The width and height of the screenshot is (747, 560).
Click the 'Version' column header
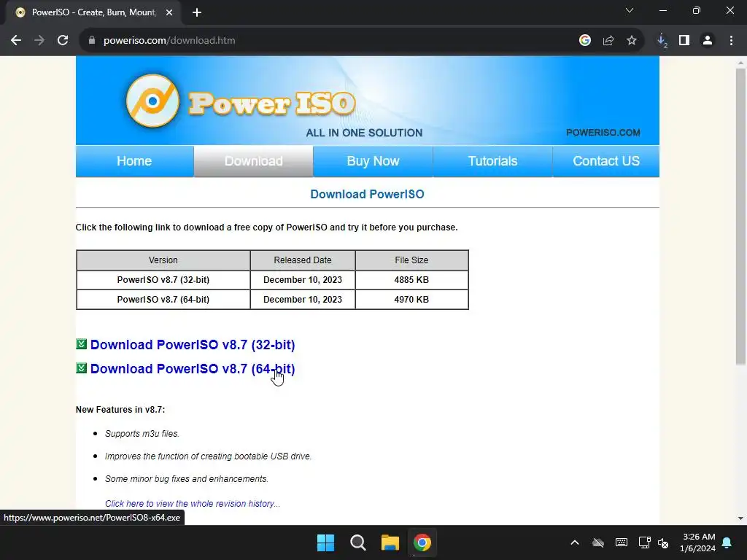click(x=163, y=260)
